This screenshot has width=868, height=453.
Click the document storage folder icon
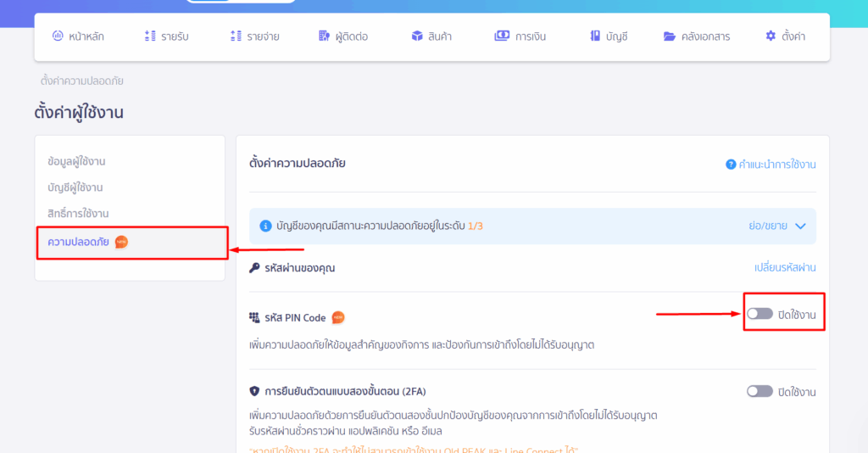tap(670, 36)
